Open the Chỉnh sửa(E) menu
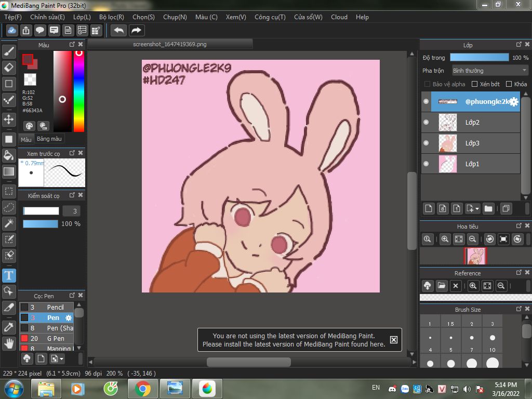532x399 pixels. click(47, 17)
